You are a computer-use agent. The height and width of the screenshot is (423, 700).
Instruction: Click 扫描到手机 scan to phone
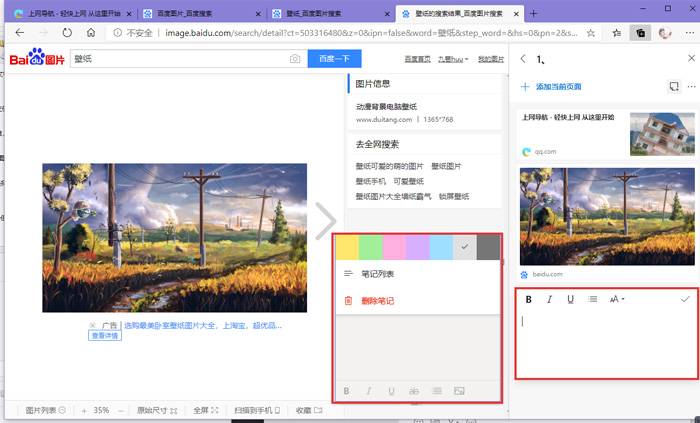tap(257, 410)
